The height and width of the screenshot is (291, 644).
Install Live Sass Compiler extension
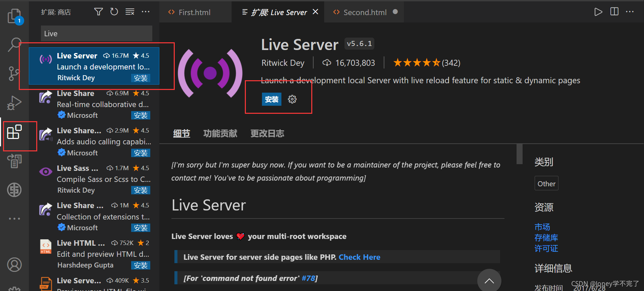(141, 190)
